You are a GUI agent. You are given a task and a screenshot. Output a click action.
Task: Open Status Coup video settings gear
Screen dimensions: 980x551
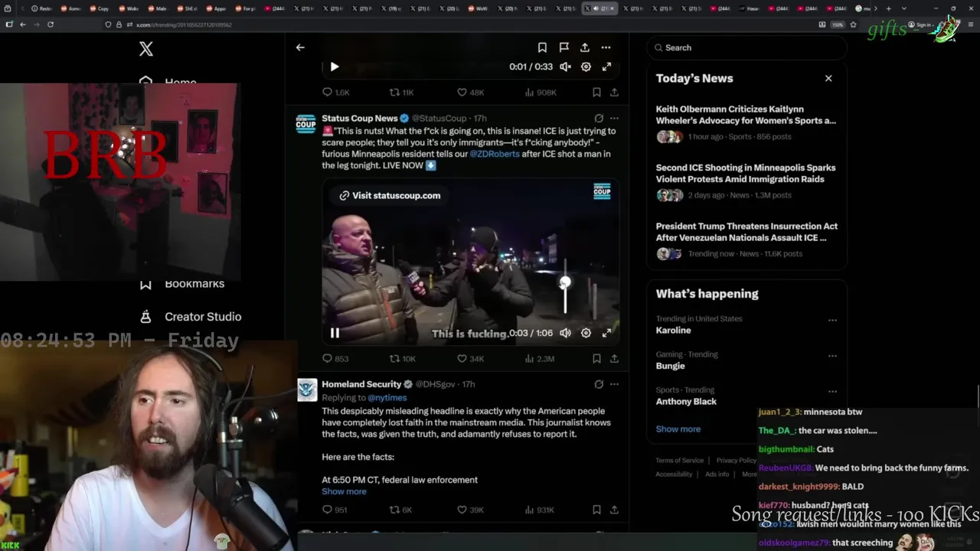586,333
